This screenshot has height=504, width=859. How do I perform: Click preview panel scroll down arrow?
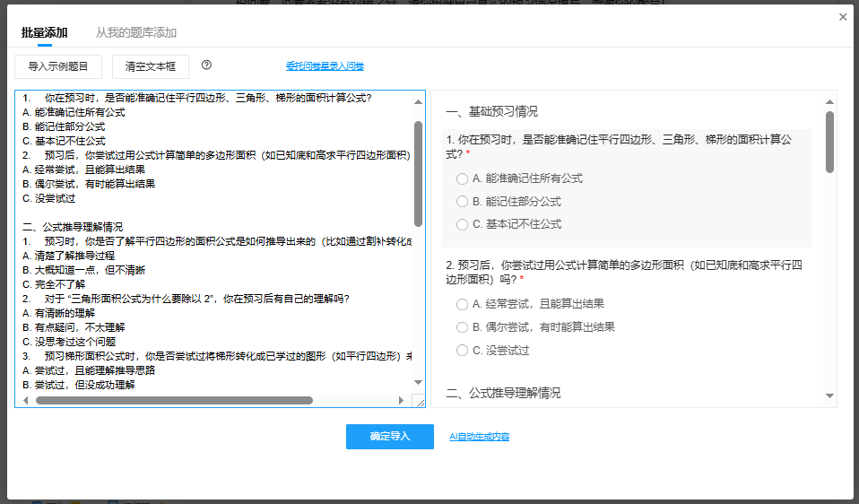click(x=830, y=395)
